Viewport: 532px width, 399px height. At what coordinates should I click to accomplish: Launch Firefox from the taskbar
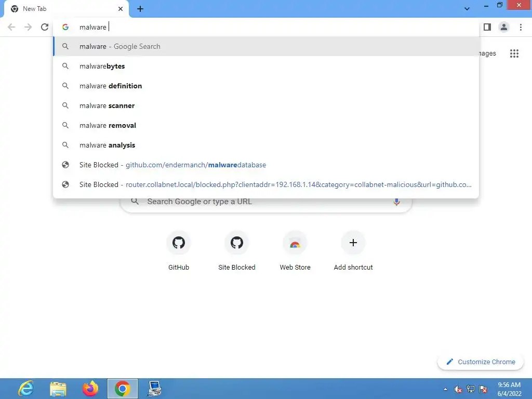90,389
